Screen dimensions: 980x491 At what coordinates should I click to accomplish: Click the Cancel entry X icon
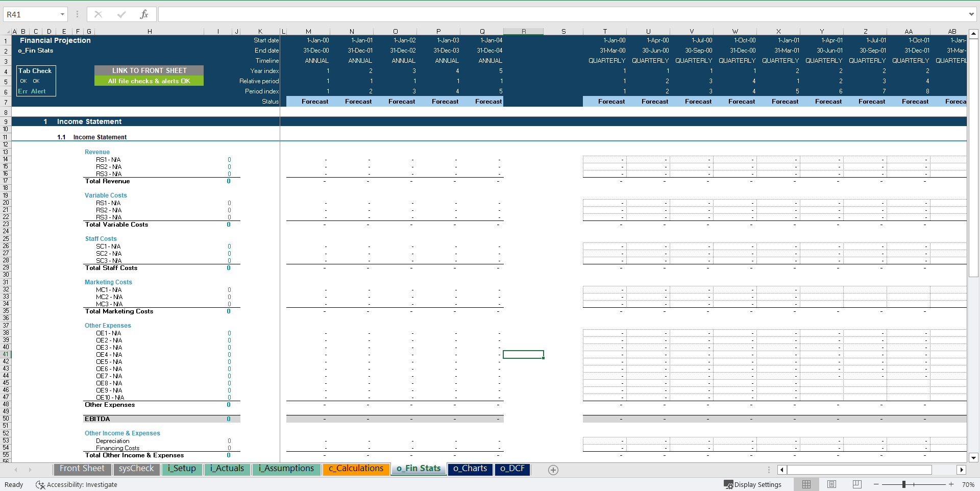pyautogui.click(x=98, y=14)
